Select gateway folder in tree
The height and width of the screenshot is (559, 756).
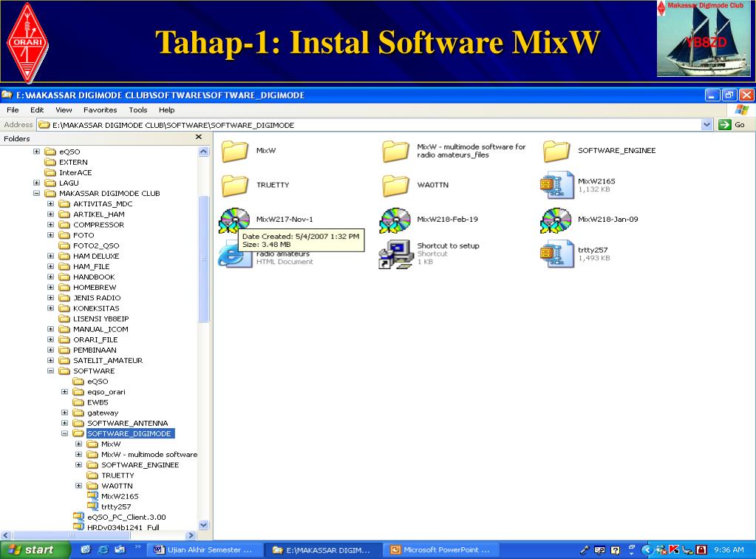pos(103,413)
